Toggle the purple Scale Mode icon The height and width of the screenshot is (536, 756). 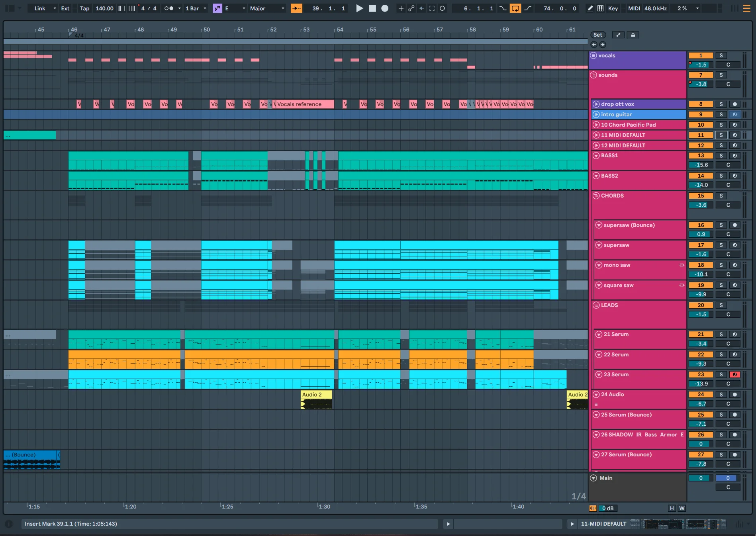[x=217, y=8]
